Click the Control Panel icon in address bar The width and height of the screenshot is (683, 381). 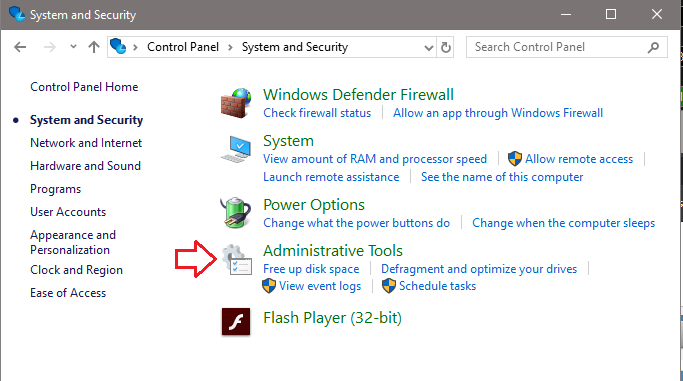[x=118, y=46]
